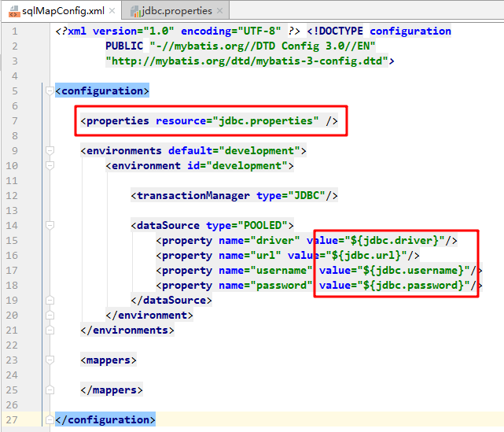Click the transactionManager tag name
The height and width of the screenshot is (432, 504).
[x=193, y=196]
